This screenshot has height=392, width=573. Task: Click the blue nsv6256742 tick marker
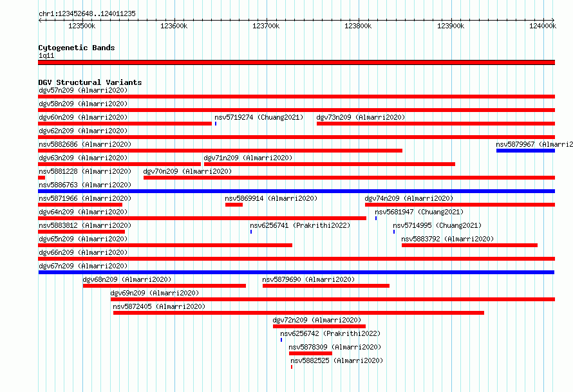(x=281, y=340)
